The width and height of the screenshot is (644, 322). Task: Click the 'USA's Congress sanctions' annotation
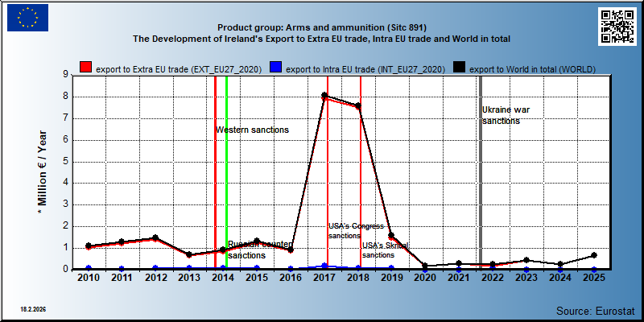(356, 231)
